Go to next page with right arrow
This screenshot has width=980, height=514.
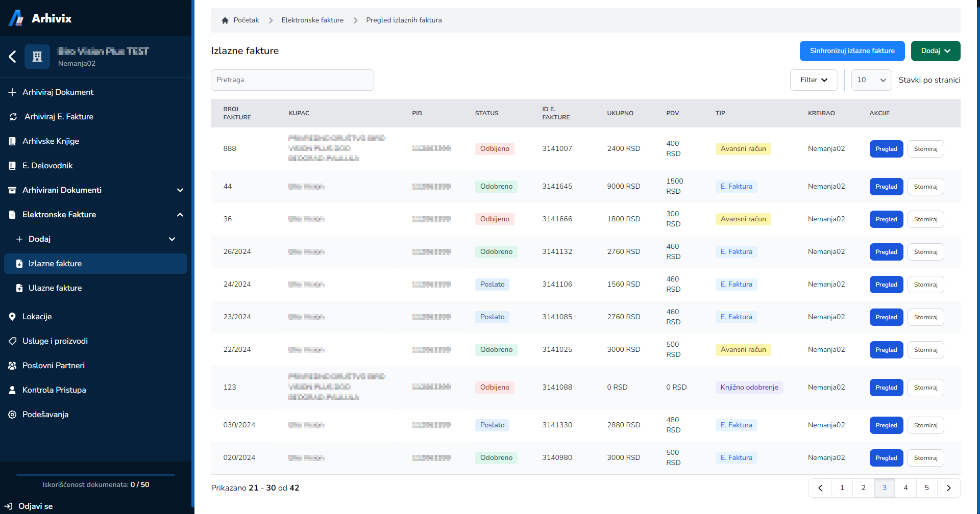(948, 488)
